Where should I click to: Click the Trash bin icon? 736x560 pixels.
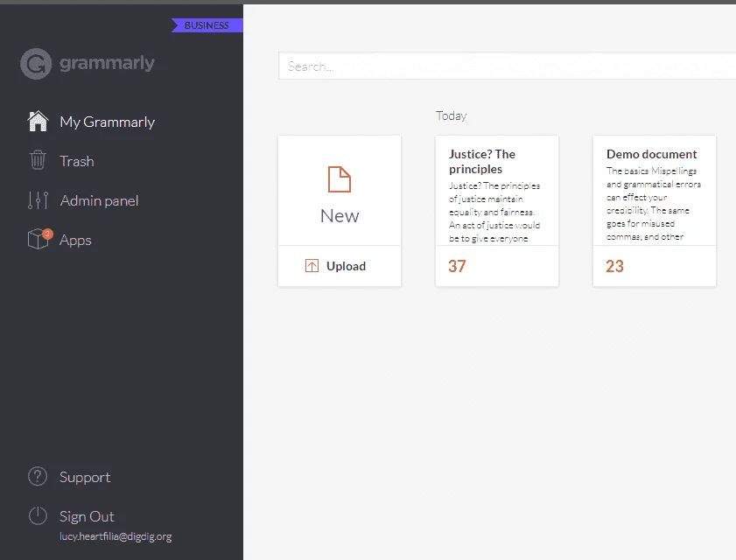coord(38,160)
